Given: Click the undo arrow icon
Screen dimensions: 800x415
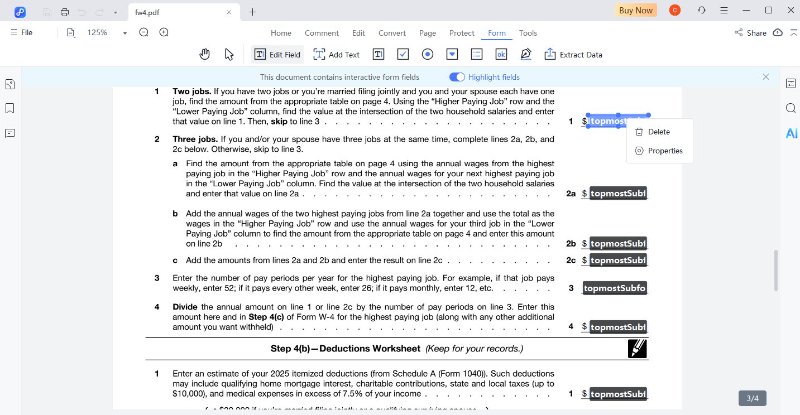Looking at the screenshot, I should pos(82,12).
